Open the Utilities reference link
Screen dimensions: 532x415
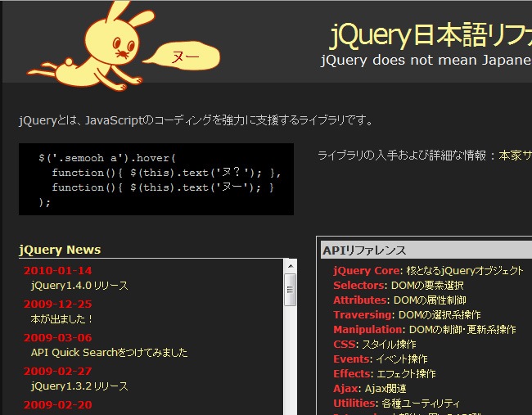[355, 404]
